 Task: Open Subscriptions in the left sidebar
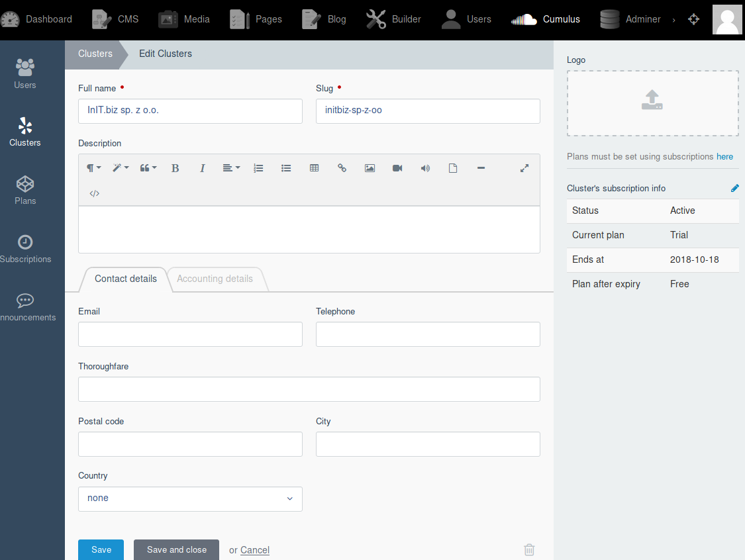point(25,249)
